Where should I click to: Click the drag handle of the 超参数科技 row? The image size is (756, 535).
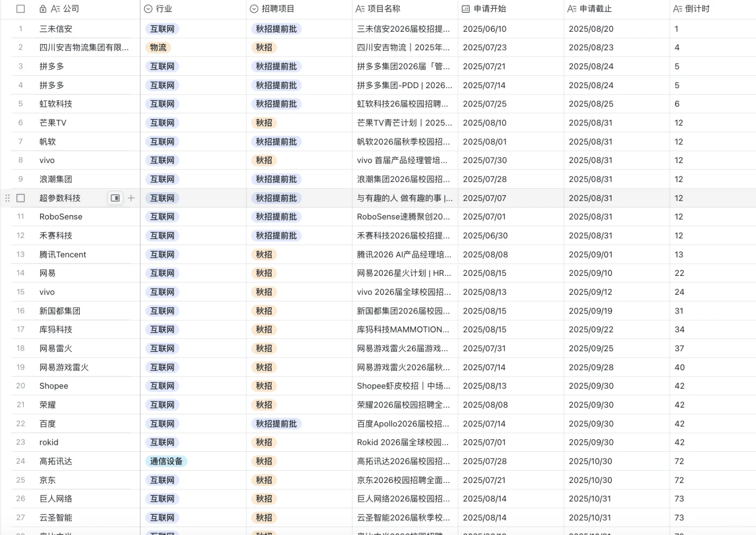[7, 198]
